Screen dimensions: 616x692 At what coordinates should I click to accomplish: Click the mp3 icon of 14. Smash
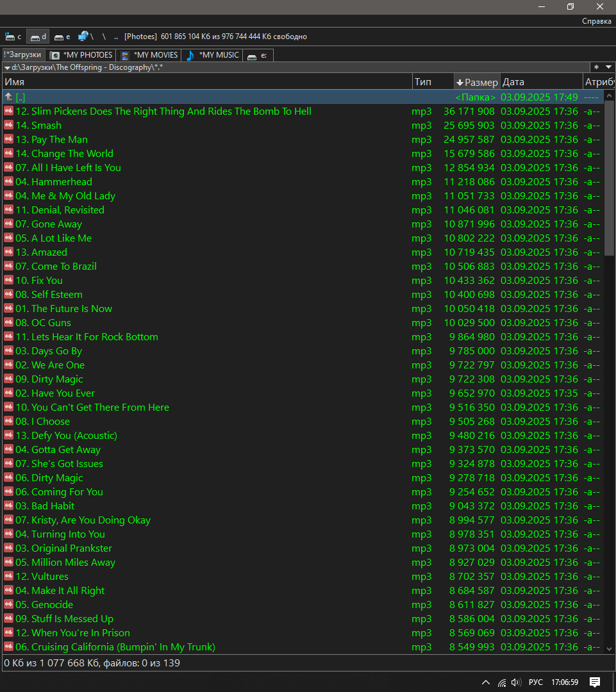(8, 126)
